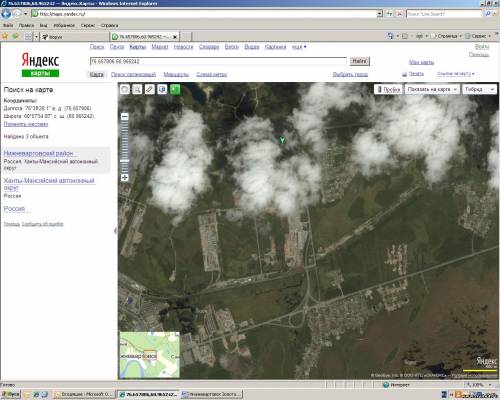Click the Яндекс Карты logo
Viewport: 500px width, 400px height.
tap(40, 65)
